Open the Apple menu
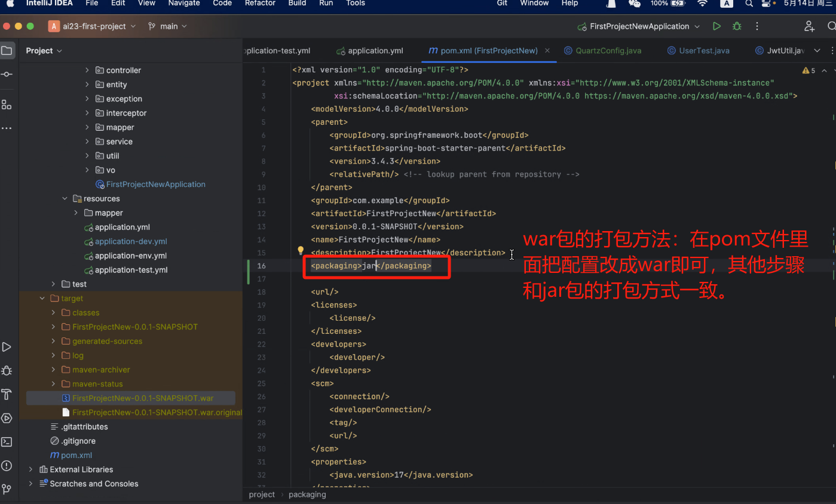 [x=10, y=3]
